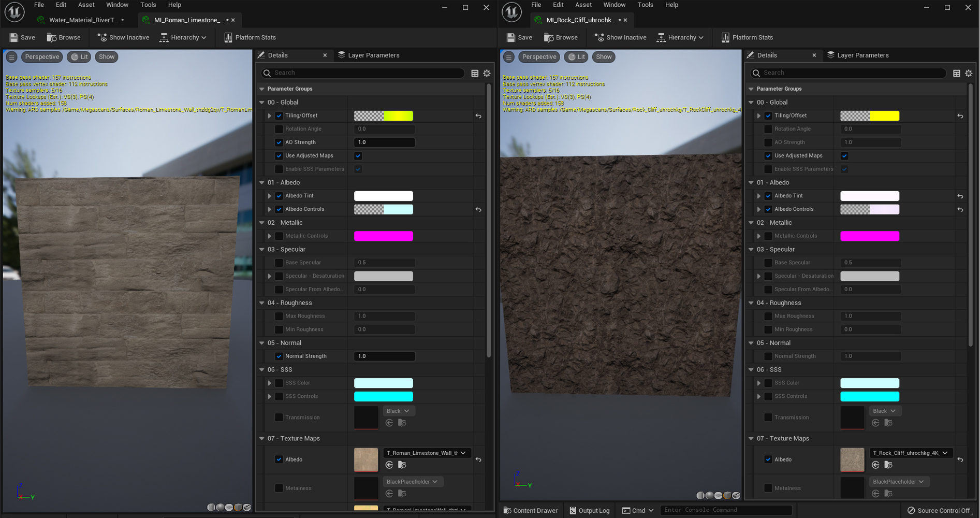Browse to T_Rock_Cliff albedo texture in Content Browser

click(888, 465)
